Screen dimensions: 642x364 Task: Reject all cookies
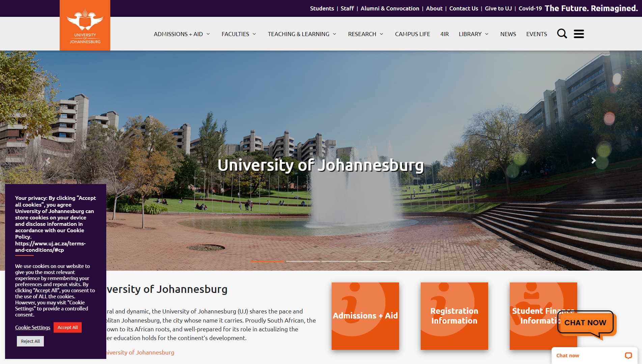click(30, 341)
